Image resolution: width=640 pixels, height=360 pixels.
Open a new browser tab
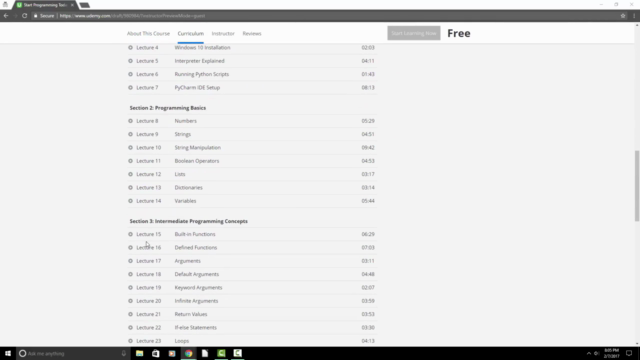pyautogui.click(x=84, y=5)
